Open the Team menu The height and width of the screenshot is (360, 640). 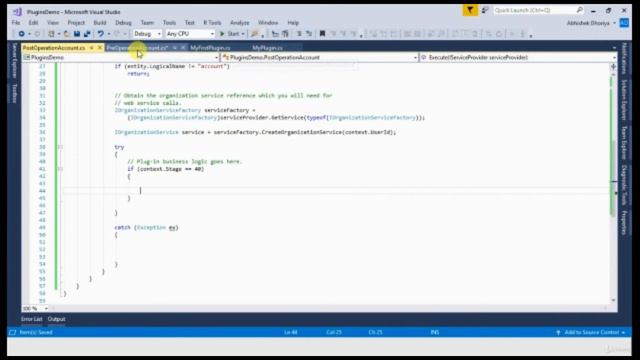tap(147, 23)
